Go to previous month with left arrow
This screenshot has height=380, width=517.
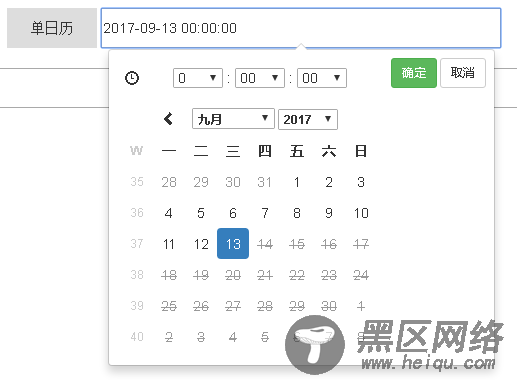[x=168, y=119]
